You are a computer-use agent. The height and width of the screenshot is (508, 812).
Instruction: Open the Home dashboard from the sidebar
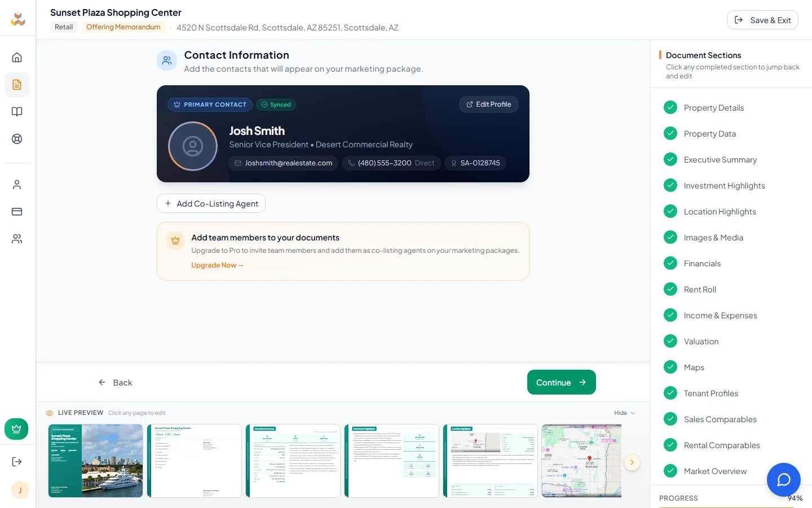click(x=17, y=57)
